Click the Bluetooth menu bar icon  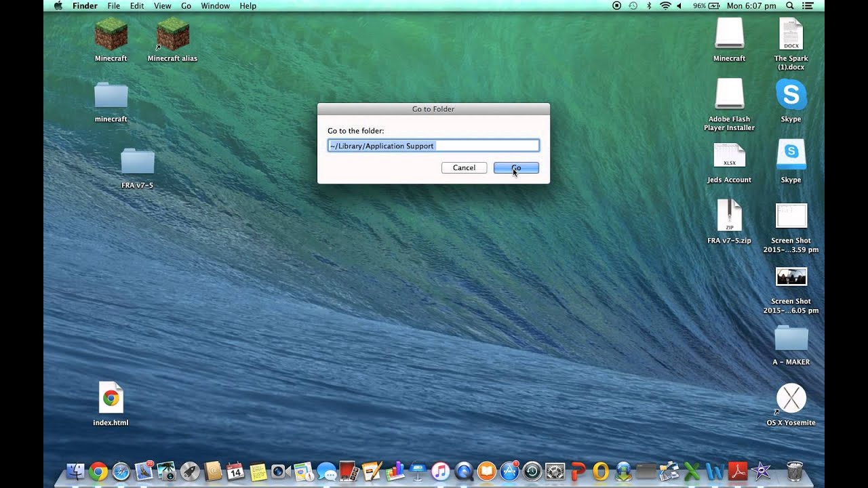[x=649, y=5]
